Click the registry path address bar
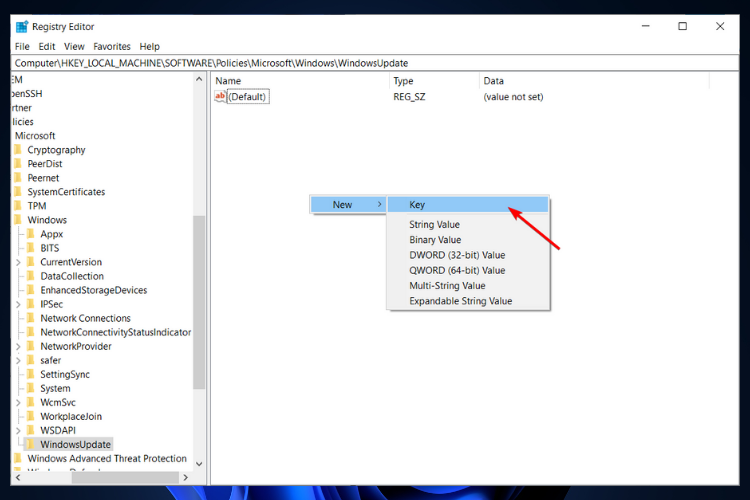This screenshot has width=750, height=500. [375, 63]
